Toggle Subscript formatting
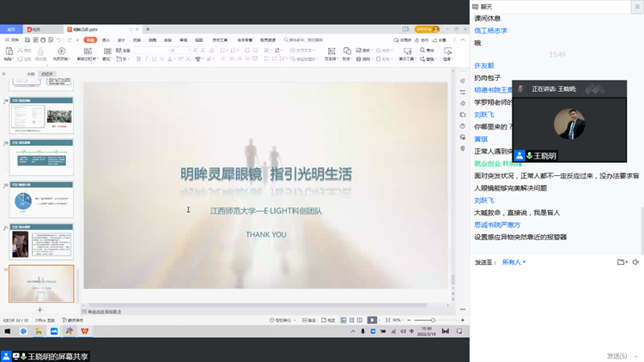 tap(188, 59)
